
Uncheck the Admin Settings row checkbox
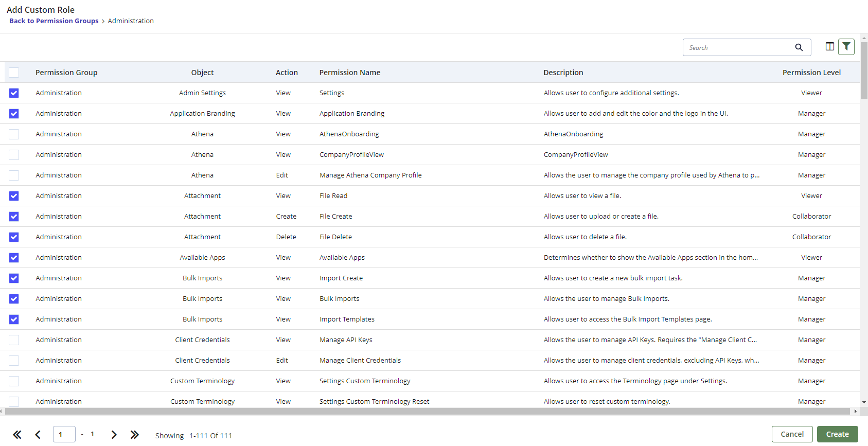(14, 93)
